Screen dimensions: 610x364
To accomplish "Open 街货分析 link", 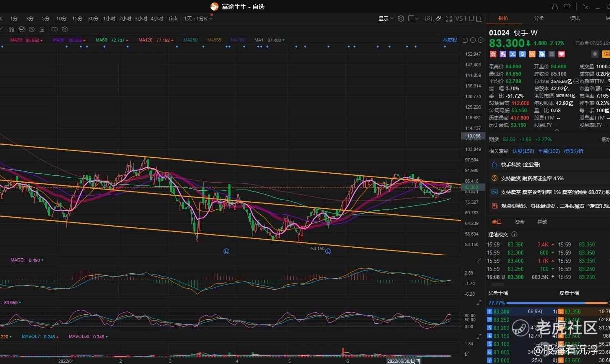I will [x=574, y=151].
